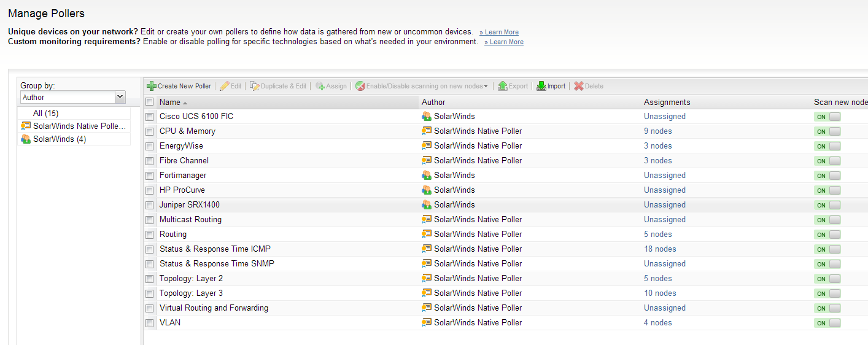Toggle scan switch for Topology: Layer 3
Image resolution: width=868 pixels, height=345 pixels.
827,293
